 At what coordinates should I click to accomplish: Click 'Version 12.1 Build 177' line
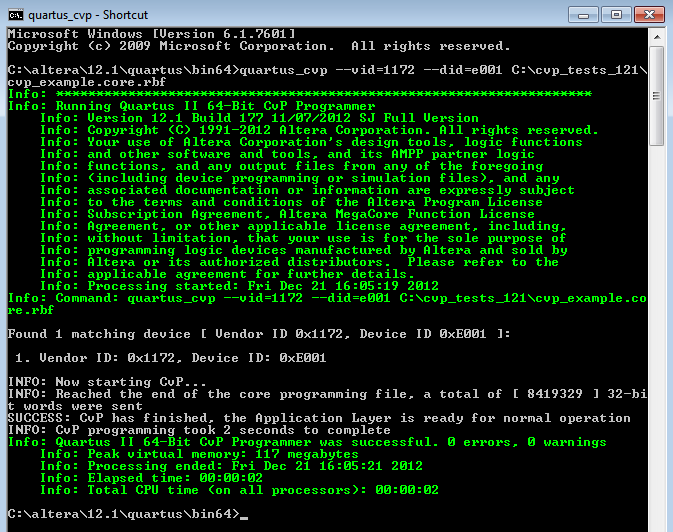click(259, 118)
